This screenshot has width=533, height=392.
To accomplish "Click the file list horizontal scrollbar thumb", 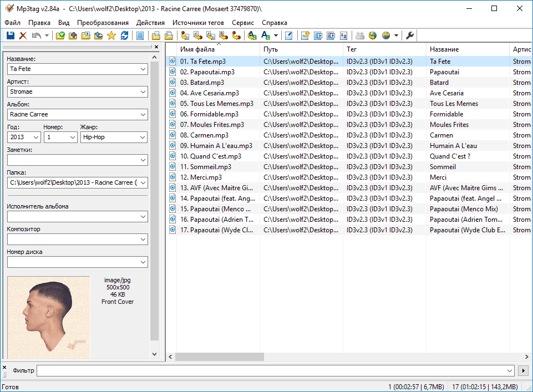I will coord(220,357).
